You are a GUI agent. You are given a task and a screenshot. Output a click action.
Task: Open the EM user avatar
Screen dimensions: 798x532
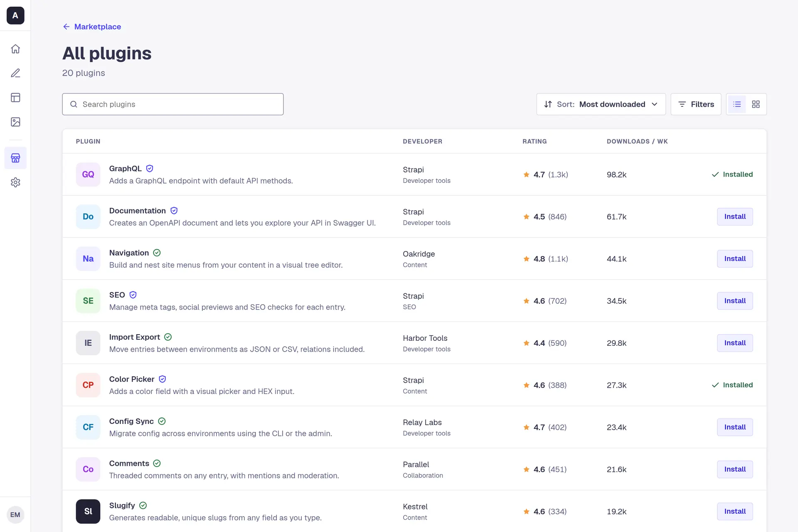pyautogui.click(x=15, y=515)
